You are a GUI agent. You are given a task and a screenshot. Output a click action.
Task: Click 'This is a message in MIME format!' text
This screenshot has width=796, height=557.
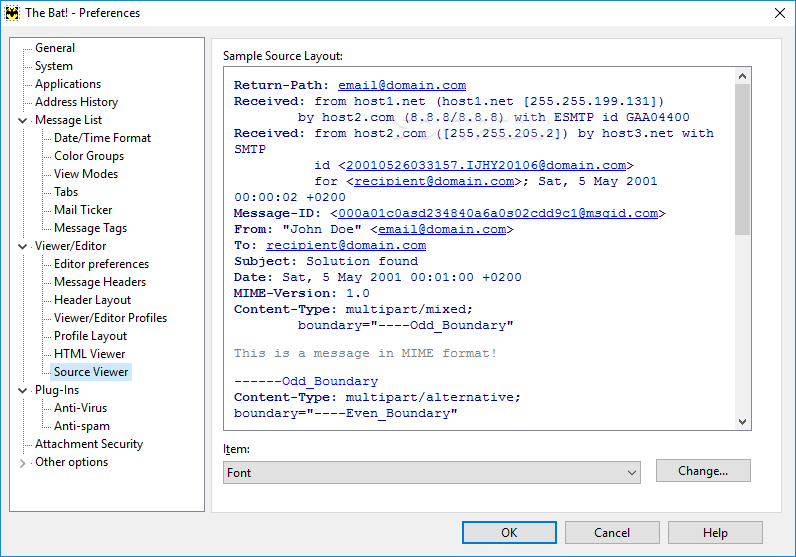[x=365, y=353]
